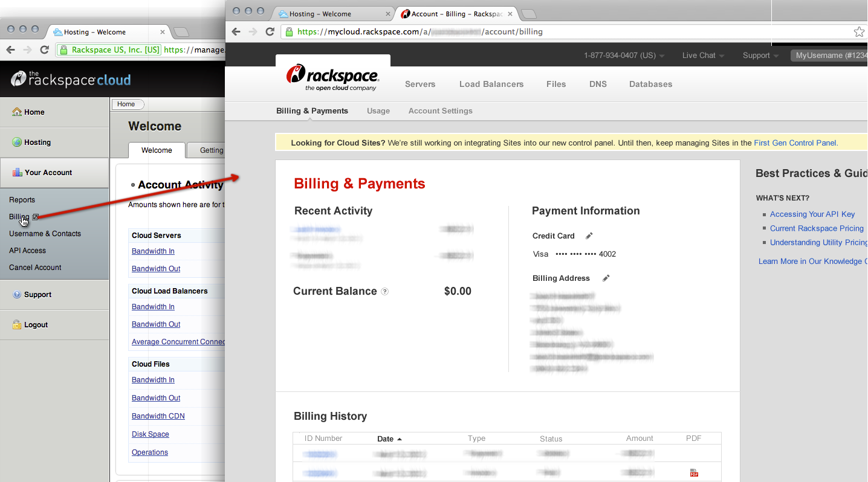Click the Home breadcrumb button

(x=128, y=104)
